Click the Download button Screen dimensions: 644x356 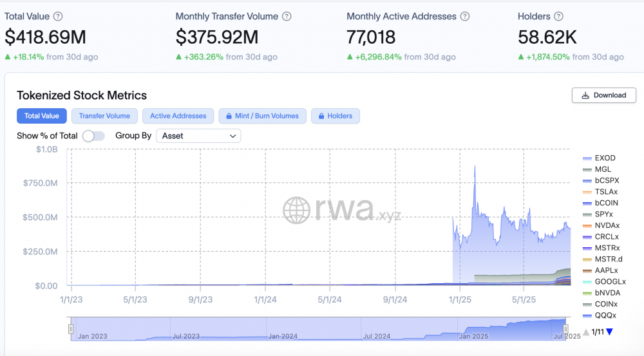(604, 95)
